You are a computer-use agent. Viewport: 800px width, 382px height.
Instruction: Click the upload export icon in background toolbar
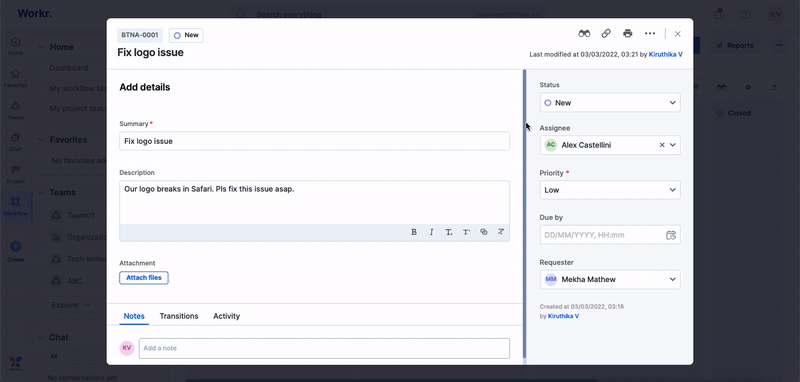pos(774,88)
